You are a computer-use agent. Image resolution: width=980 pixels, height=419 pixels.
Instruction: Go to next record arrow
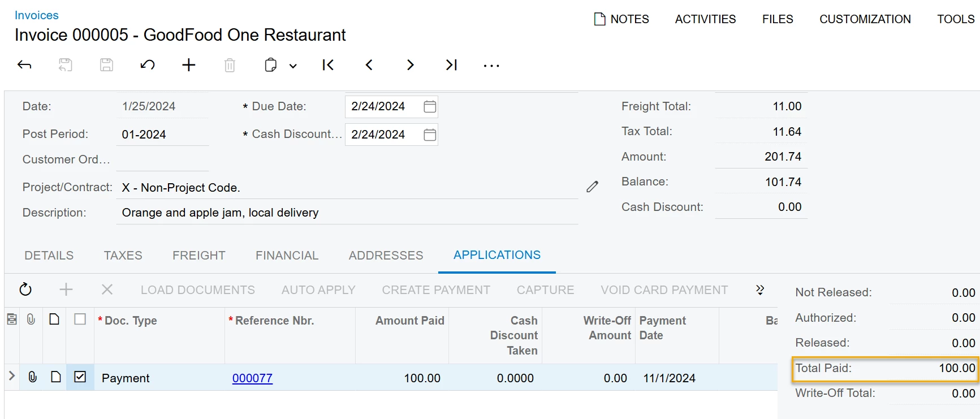click(411, 65)
